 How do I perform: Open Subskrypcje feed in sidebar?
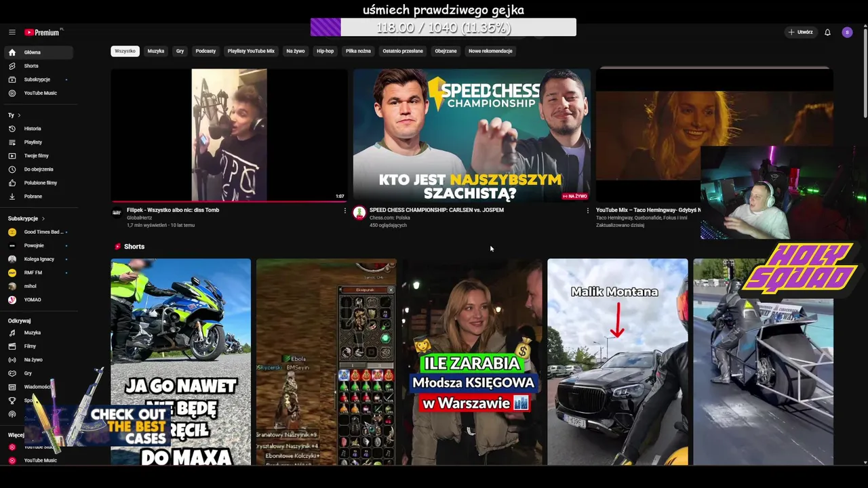(38, 79)
